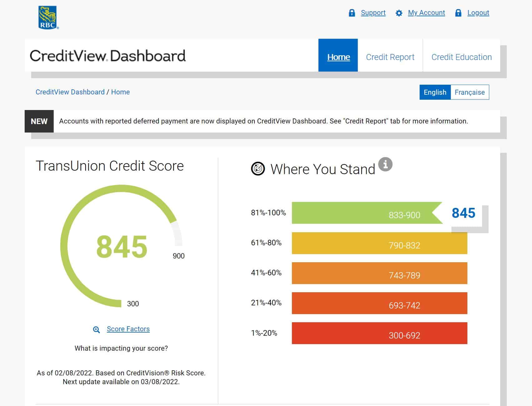Click the Logout link
Image resolution: width=532 pixels, height=406 pixels.
coord(478,13)
